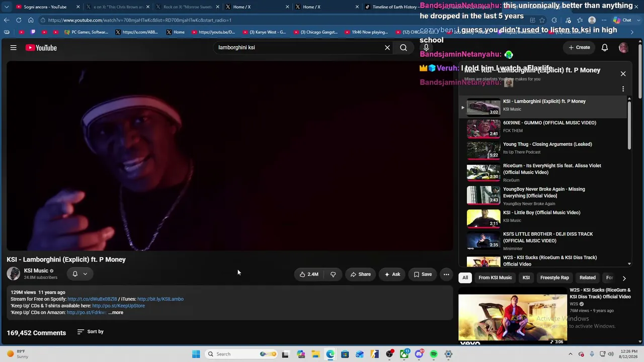Screen dimensions: 644x362
Task: Close the Mix playlist panel
Action: [x=623, y=74]
